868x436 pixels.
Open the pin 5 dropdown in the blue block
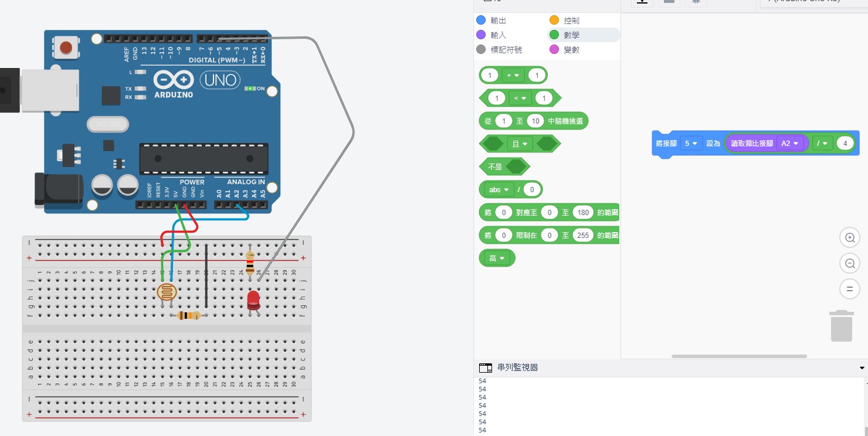[x=691, y=143]
